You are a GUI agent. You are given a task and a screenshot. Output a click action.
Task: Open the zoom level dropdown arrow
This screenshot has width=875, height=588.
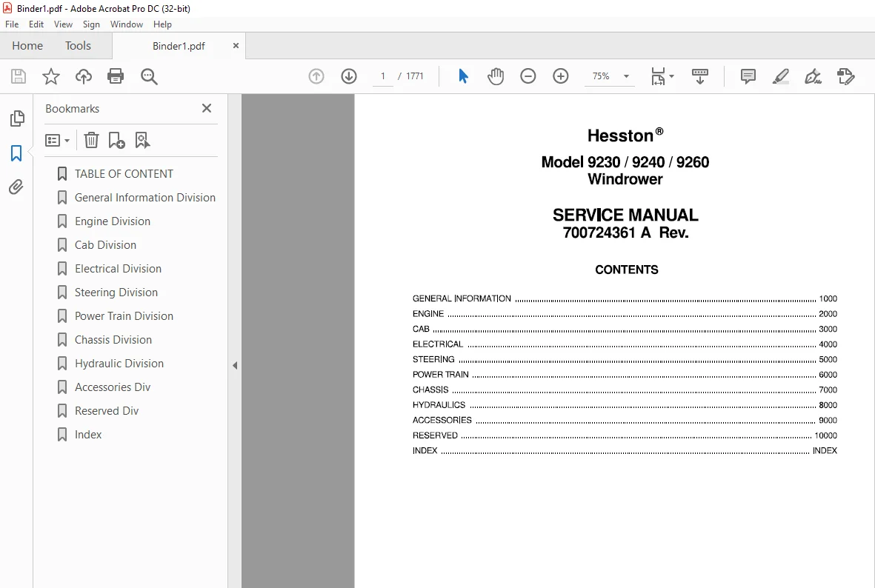point(626,76)
